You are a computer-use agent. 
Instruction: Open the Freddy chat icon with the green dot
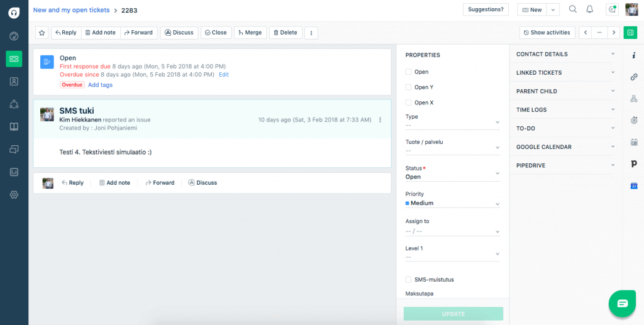point(613,9)
